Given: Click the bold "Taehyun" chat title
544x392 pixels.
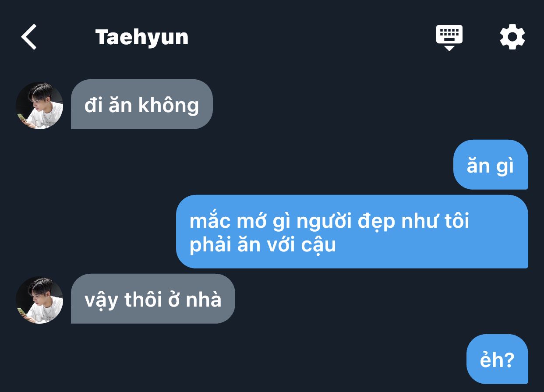Looking at the screenshot, I should coord(142,37).
